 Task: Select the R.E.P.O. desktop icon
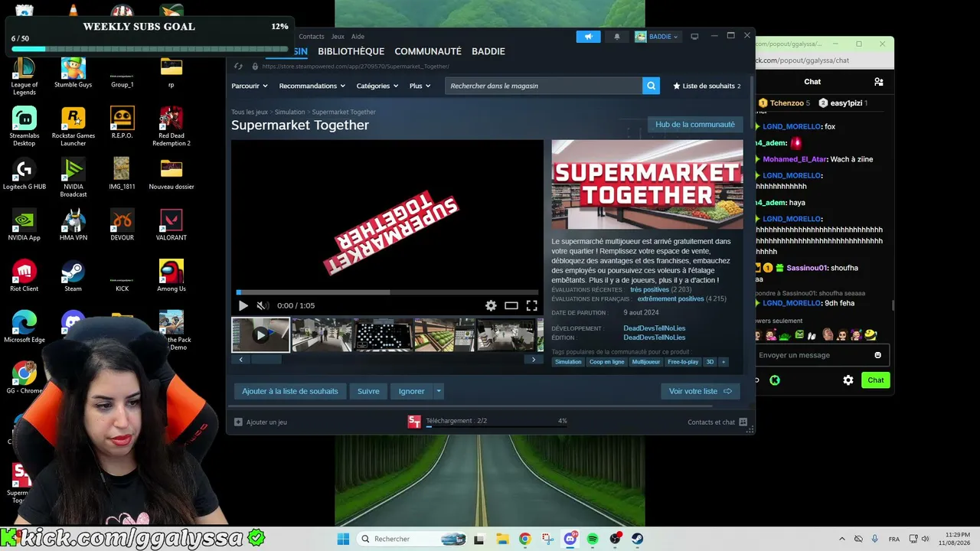point(122,123)
